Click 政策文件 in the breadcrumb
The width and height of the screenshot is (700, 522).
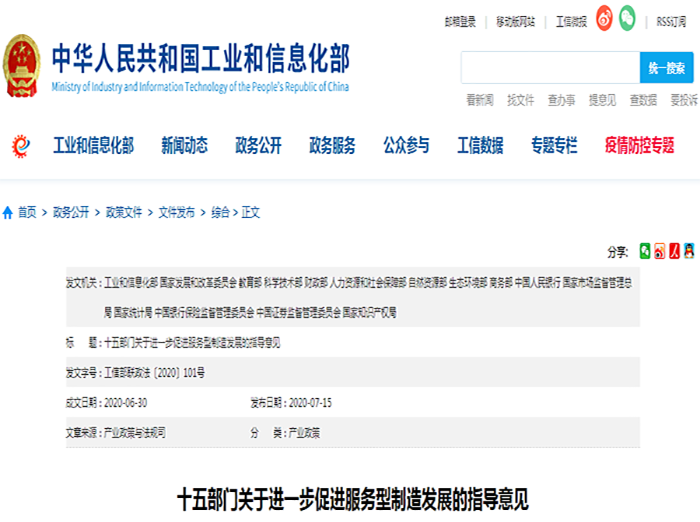click(126, 212)
